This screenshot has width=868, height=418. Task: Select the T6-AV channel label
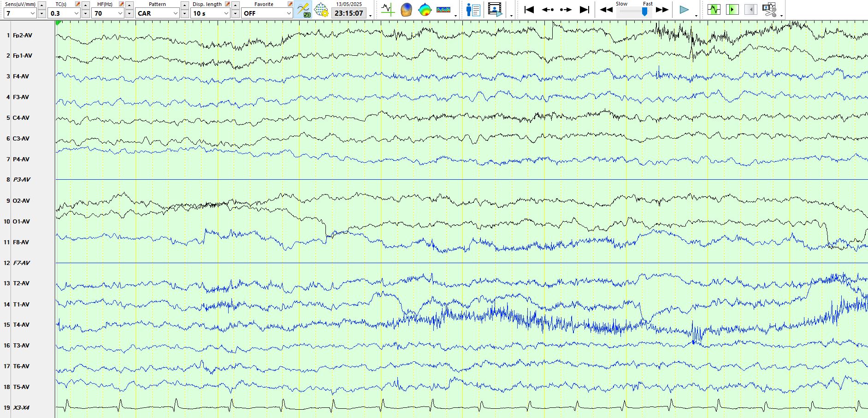coord(21,366)
